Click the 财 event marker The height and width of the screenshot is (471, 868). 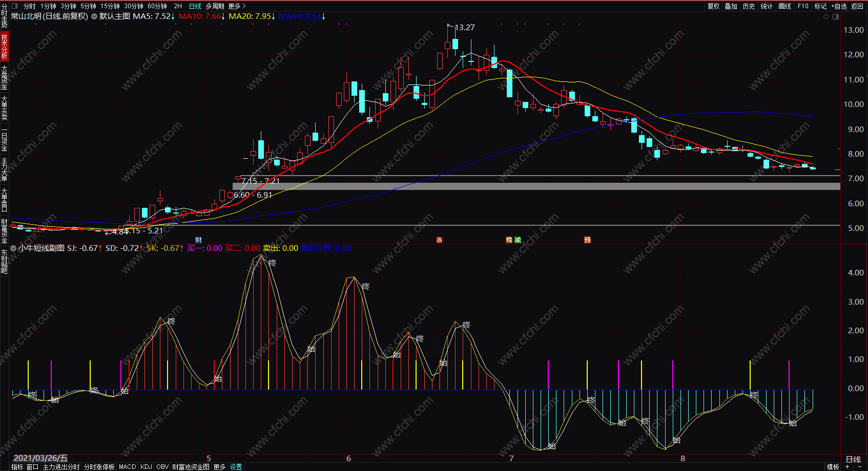tap(198, 240)
